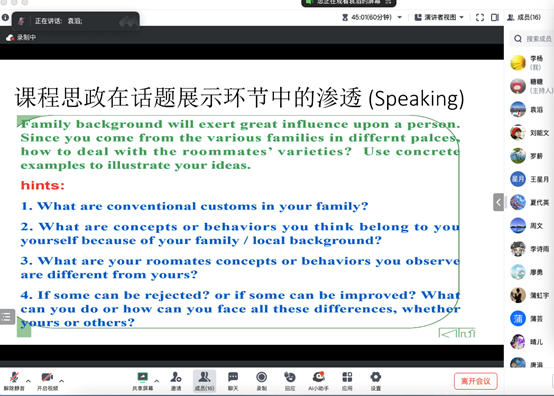The width and height of the screenshot is (554, 396).
Task: Open the meeting info icon at top left
Action: coord(5,17)
